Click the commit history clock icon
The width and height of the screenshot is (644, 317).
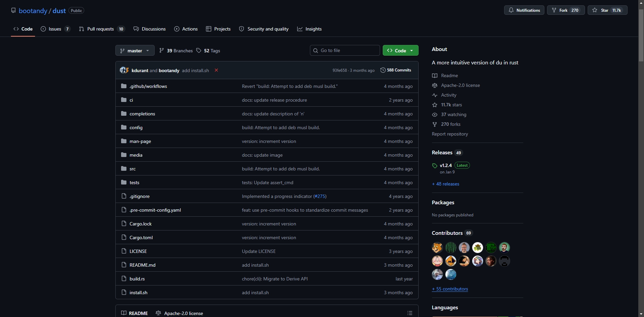(383, 70)
